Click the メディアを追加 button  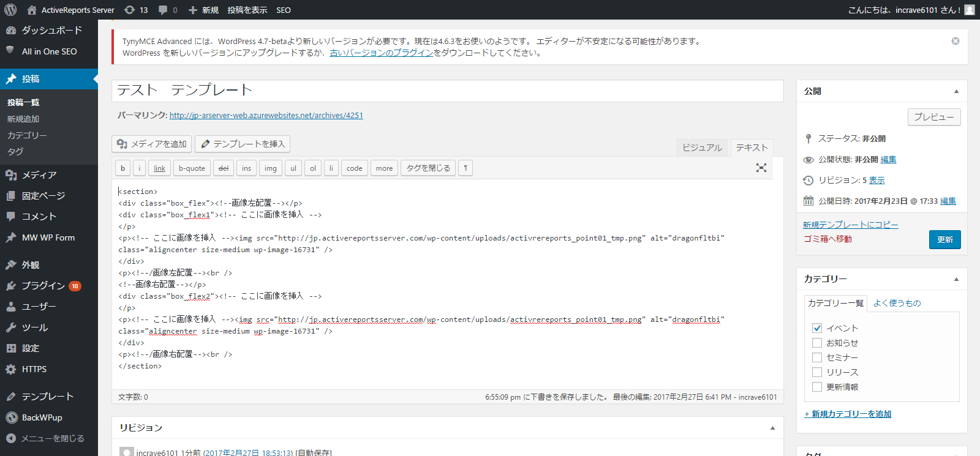tap(152, 144)
